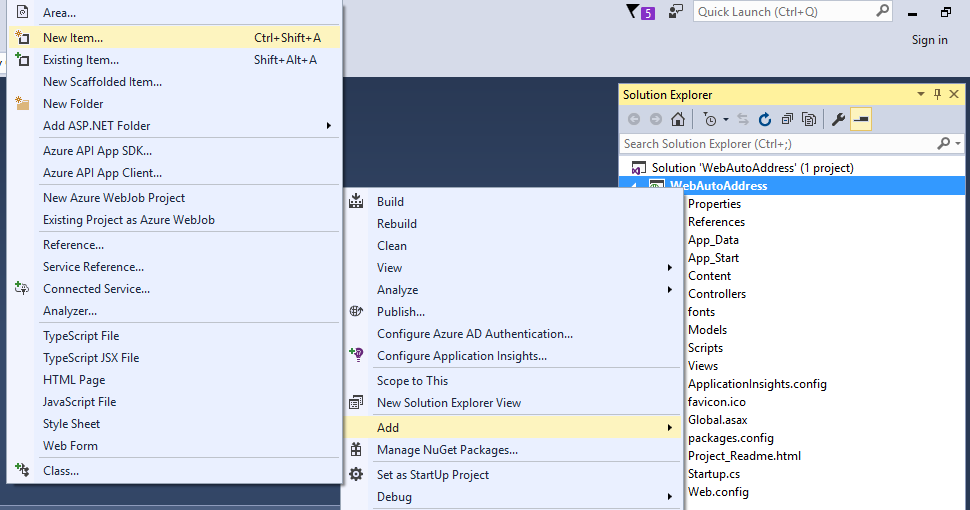Click the Show All Files icon

pyautogui.click(x=809, y=120)
